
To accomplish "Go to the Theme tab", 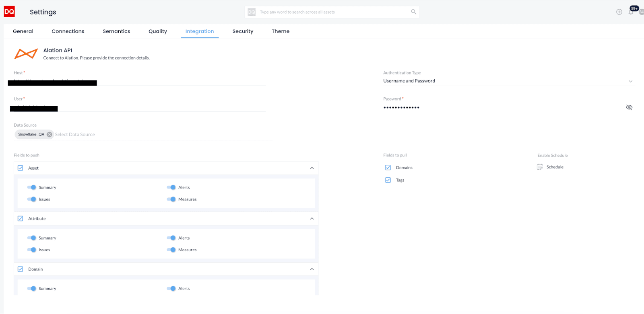I will coord(281,31).
